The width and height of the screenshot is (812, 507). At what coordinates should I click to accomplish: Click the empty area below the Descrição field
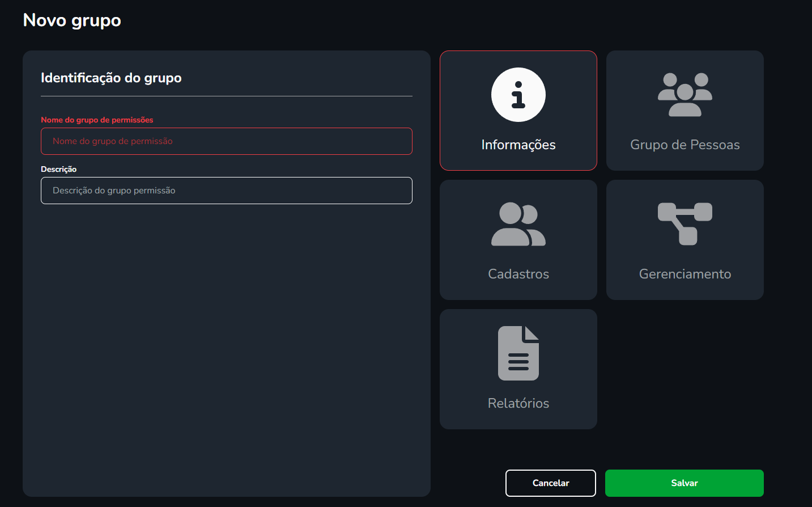pos(226,340)
